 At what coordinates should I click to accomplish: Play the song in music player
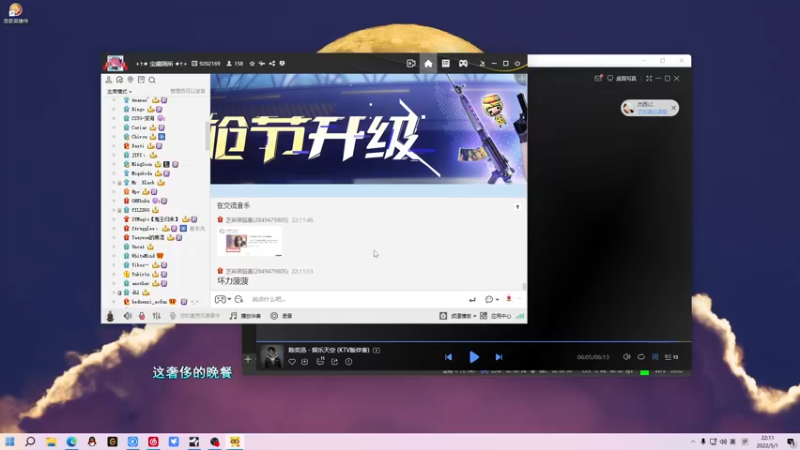473,357
